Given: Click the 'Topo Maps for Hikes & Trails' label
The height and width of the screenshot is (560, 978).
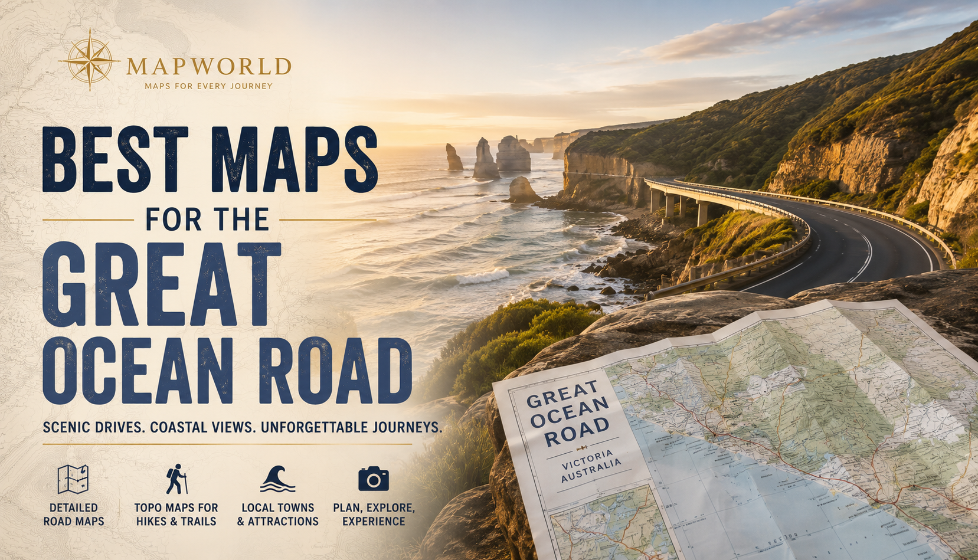Looking at the screenshot, I should (176, 515).
